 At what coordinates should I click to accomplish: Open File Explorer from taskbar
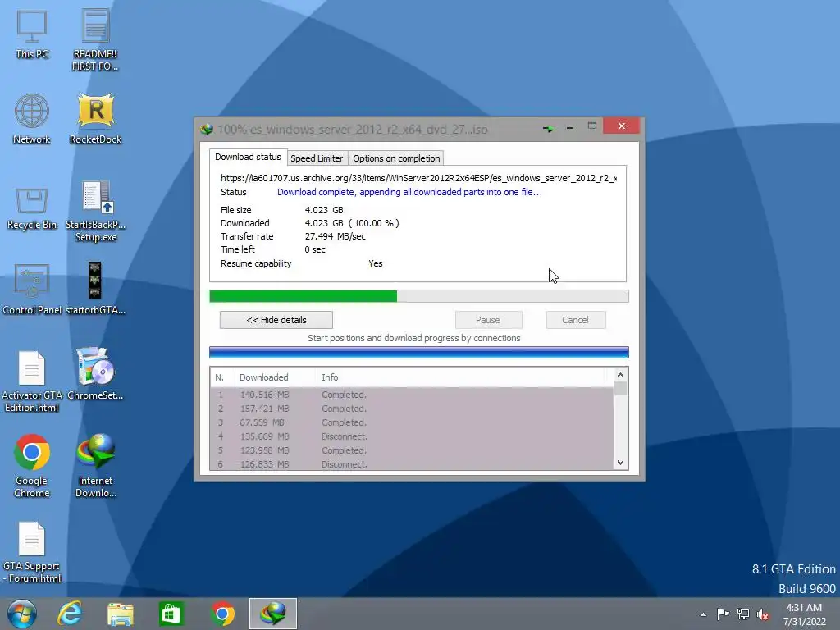click(x=121, y=614)
